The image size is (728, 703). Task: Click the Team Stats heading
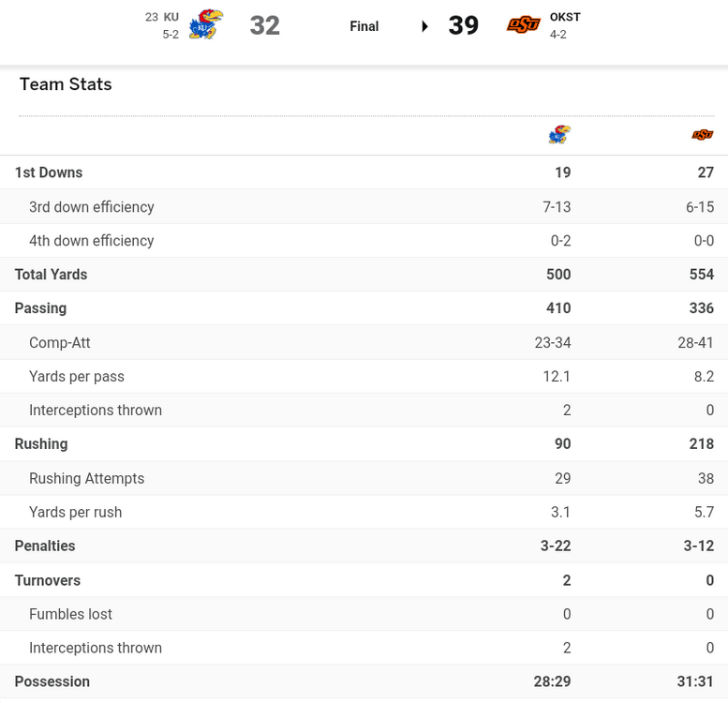coord(66,84)
